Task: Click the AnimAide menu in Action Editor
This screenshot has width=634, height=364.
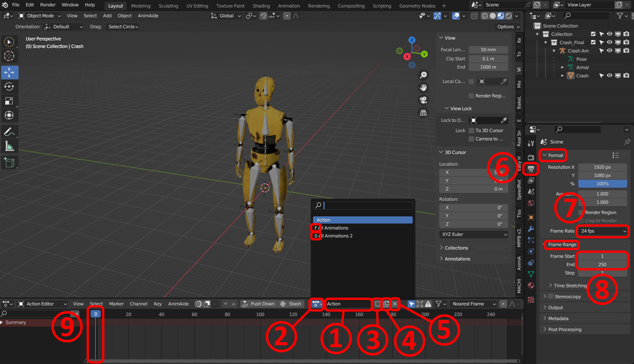Action: 178,304
